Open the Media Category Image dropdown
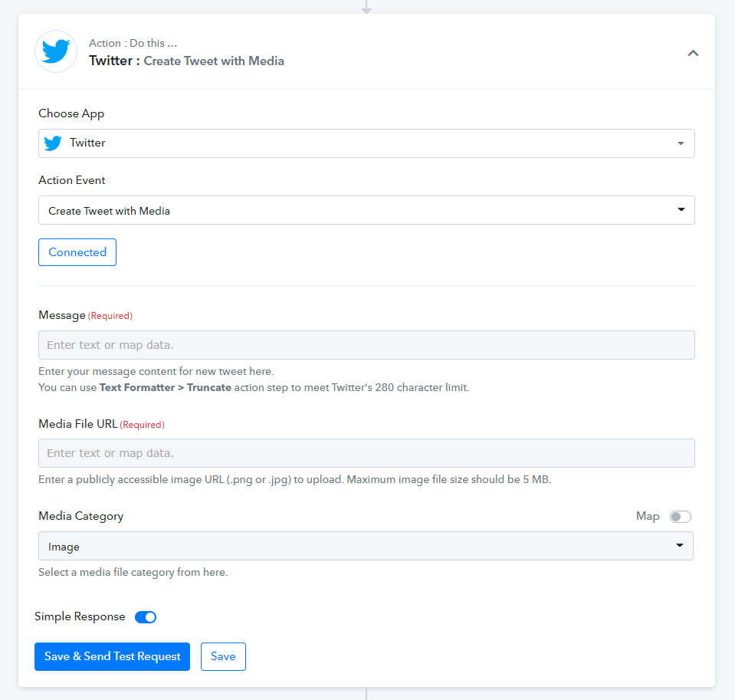The height and width of the screenshot is (700, 735). (366, 546)
